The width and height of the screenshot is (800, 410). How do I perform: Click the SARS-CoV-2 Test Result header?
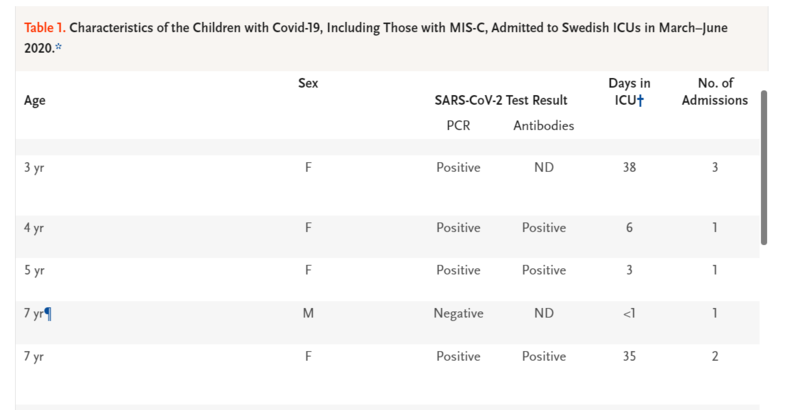[x=501, y=100]
